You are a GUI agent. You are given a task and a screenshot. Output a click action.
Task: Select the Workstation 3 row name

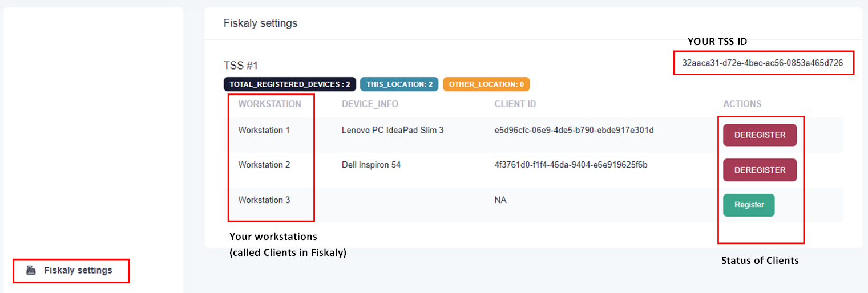pos(264,200)
